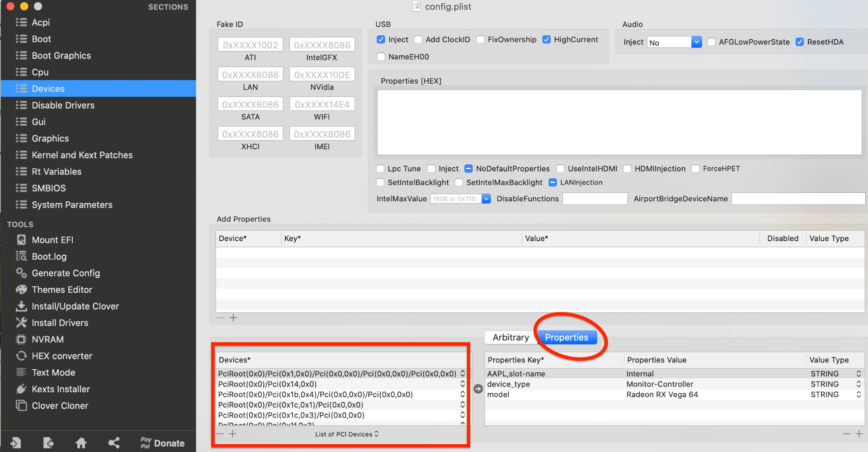Enable HDMIInjection checkbox
This screenshot has width=868, height=452.
(x=627, y=169)
